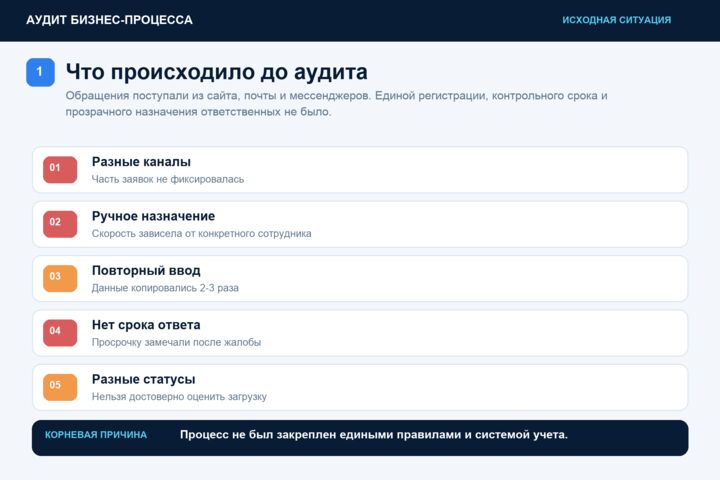This screenshot has width=720, height=480.
Task: Click the sentence "Процесс не был закреплен едиными правилами"
Action: pyautogui.click(x=374, y=435)
